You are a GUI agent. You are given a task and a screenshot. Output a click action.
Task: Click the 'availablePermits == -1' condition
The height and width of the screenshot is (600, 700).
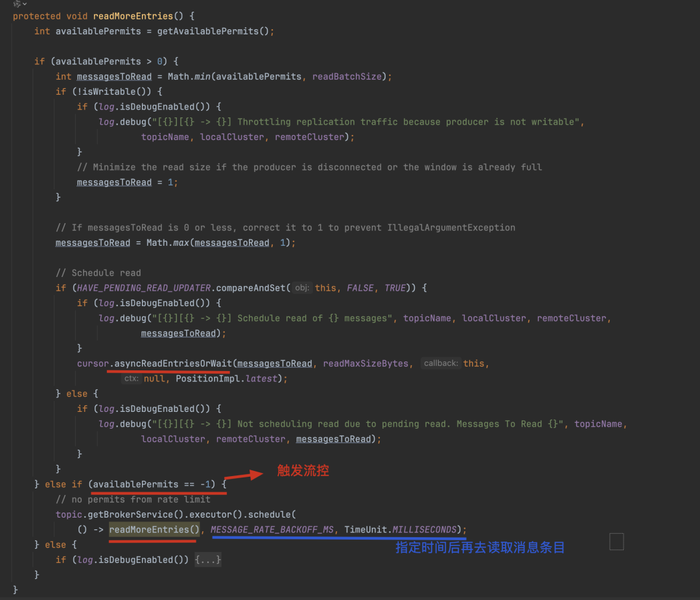tap(152, 485)
